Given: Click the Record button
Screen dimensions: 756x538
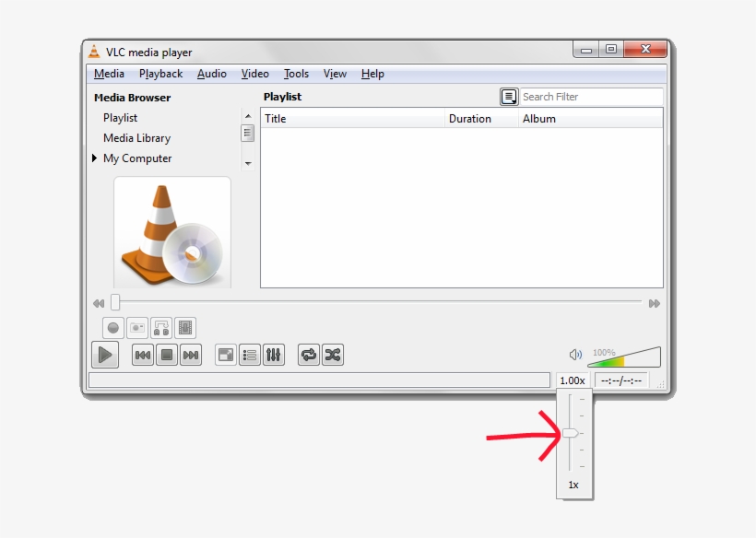Looking at the screenshot, I should pyautogui.click(x=113, y=328).
